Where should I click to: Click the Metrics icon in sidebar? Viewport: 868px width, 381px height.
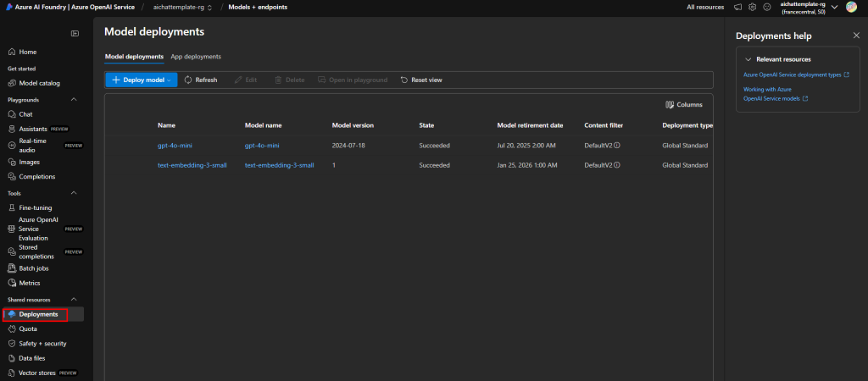[12, 283]
